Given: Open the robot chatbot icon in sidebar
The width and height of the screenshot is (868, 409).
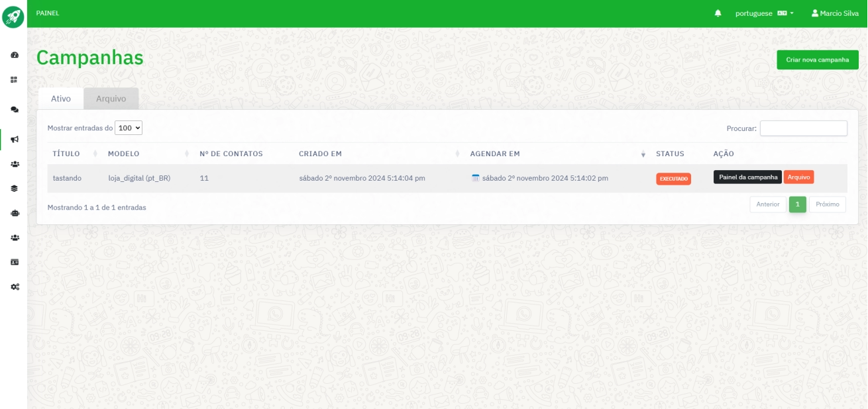Looking at the screenshot, I should pos(15,213).
